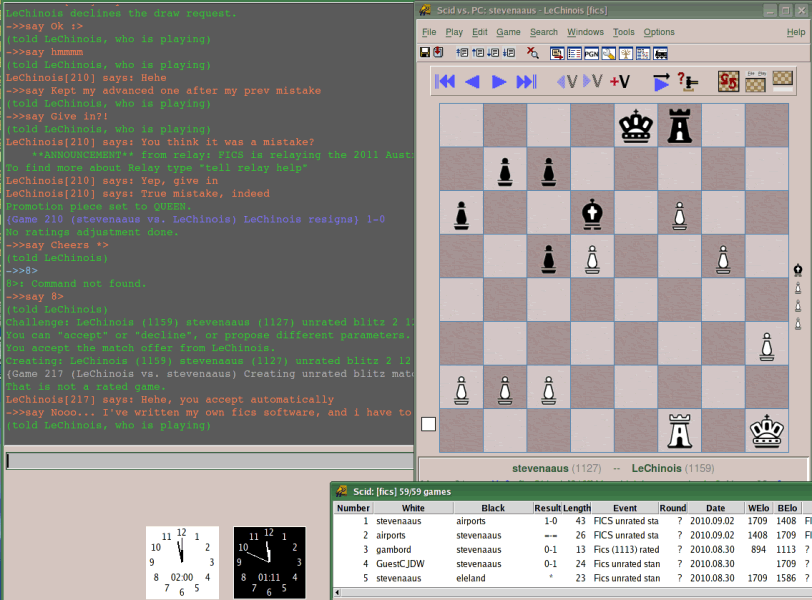Click the cancel search X icon
Viewport: 812px width, 600px height.
tap(532, 54)
